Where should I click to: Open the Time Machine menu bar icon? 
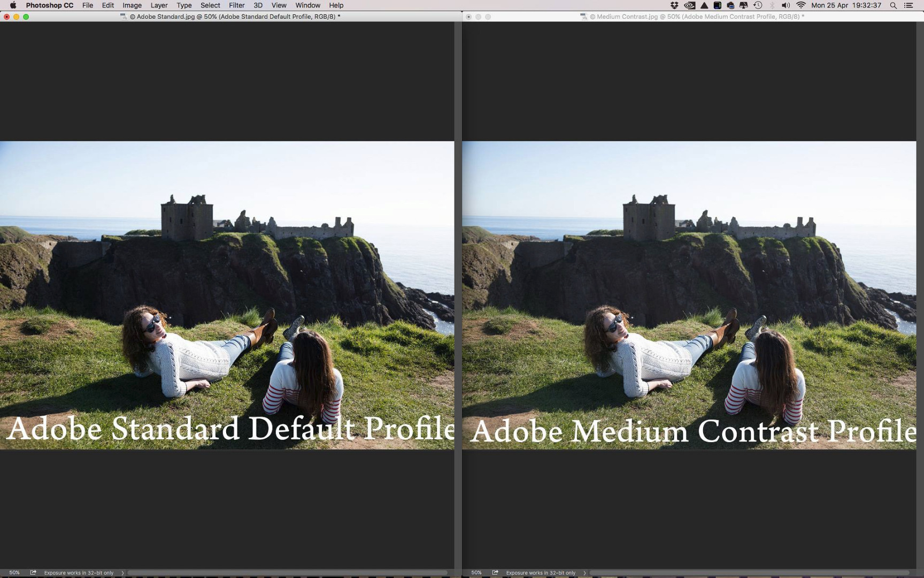pos(758,5)
